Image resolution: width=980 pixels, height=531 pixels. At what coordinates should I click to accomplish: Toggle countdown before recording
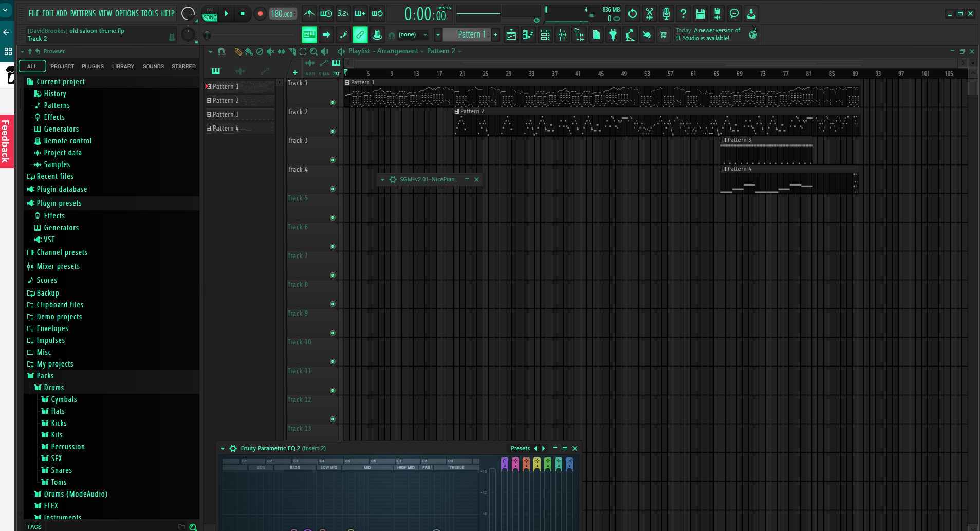click(343, 14)
